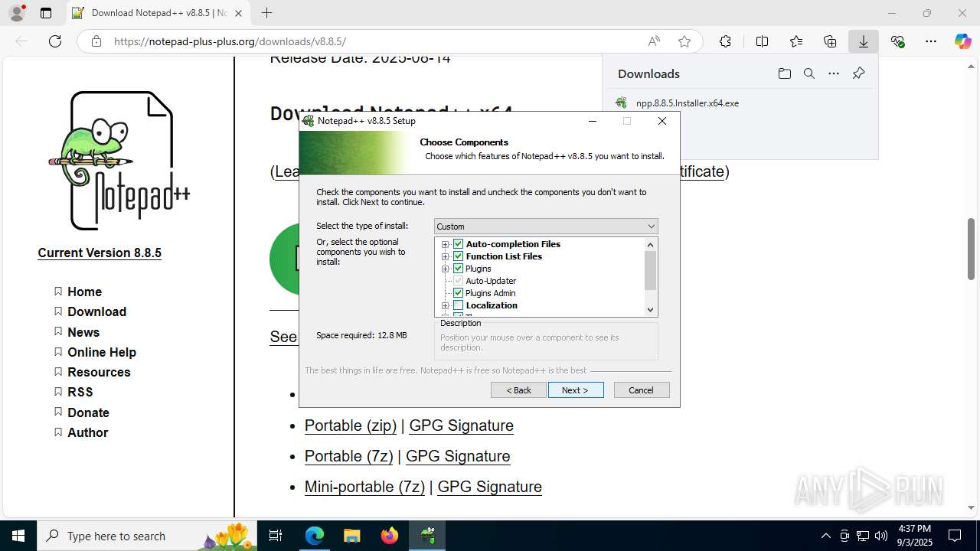
Task: Search downloads magnifier icon
Action: tap(809, 73)
